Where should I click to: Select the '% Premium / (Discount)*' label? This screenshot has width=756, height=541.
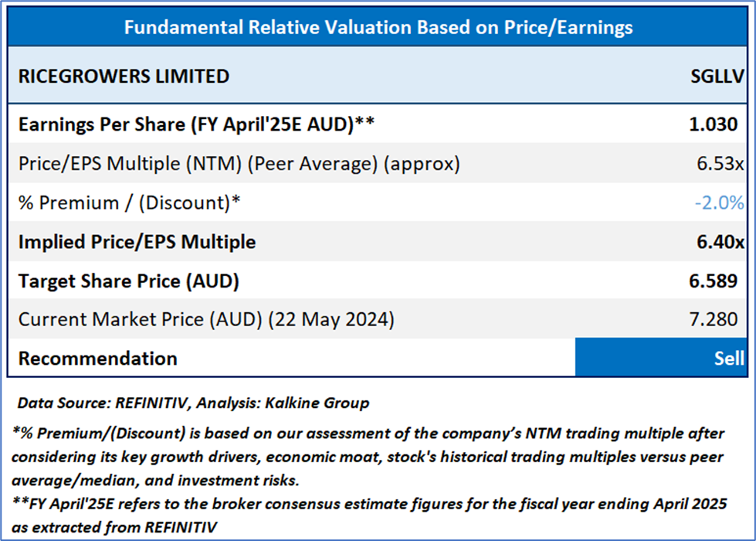click(x=129, y=202)
